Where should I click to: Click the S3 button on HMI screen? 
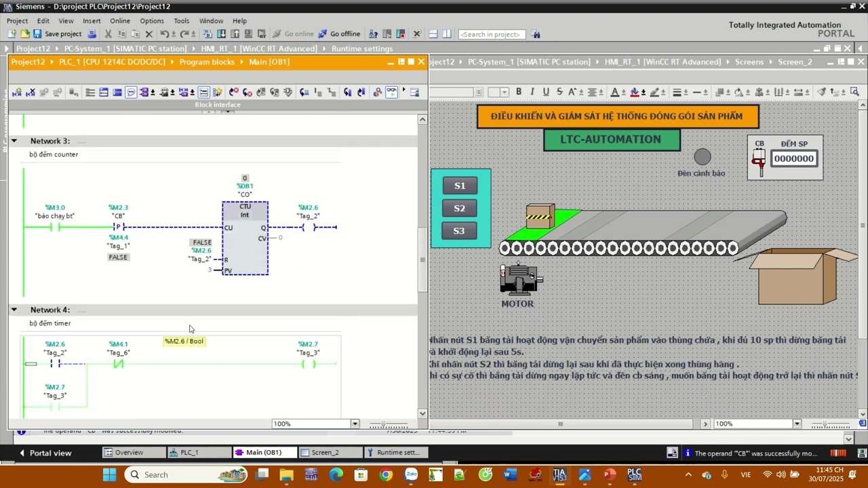[460, 231]
